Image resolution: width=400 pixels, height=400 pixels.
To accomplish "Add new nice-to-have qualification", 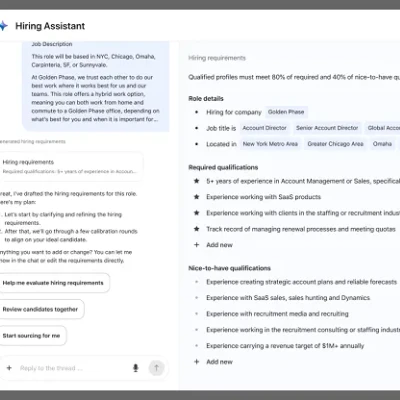I will tap(219, 362).
